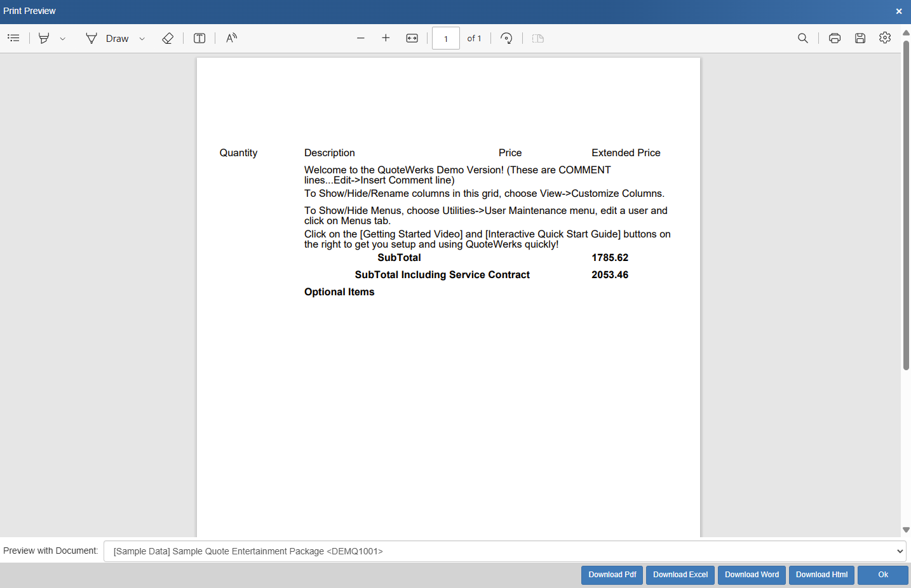
Task: Click the Download Pdf button
Action: coord(612,575)
